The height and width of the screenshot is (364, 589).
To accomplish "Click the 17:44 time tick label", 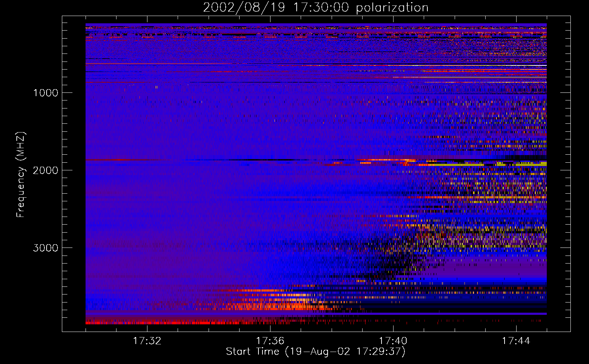I will 516,341.
